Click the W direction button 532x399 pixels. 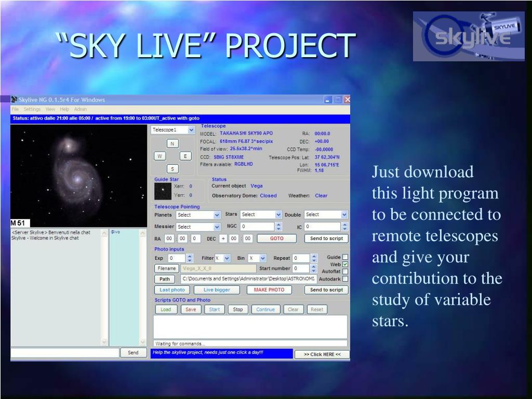pos(159,156)
